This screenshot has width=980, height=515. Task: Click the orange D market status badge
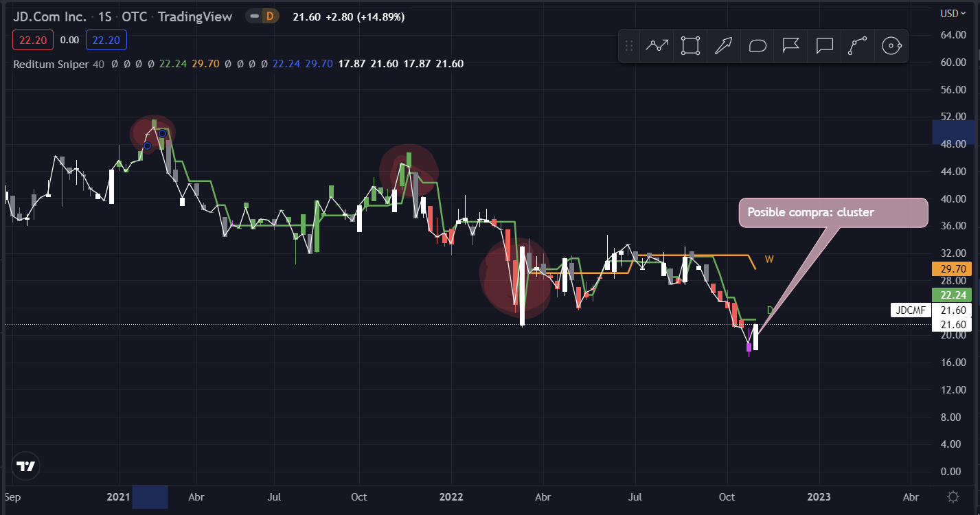(270, 16)
